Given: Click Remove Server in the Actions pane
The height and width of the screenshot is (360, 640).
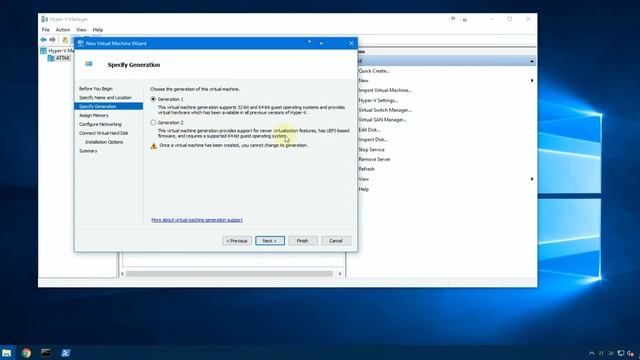Looking at the screenshot, I should pyautogui.click(x=374, y=160).
